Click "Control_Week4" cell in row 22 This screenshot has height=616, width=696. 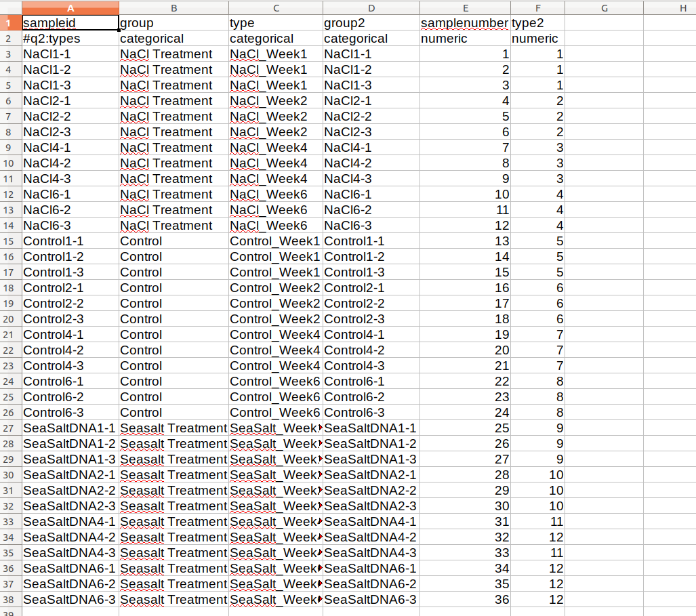(275, 350)
